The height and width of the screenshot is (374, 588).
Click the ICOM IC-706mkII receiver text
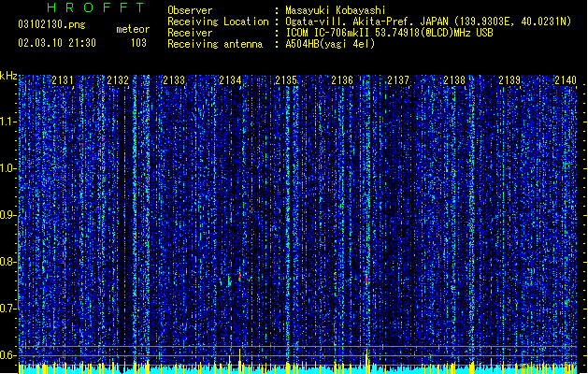click(389, 33)
